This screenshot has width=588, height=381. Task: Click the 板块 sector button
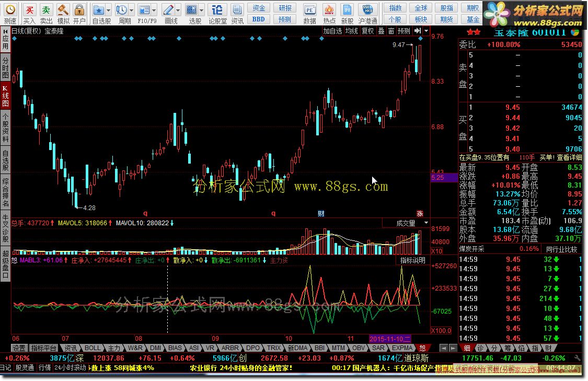421,19
